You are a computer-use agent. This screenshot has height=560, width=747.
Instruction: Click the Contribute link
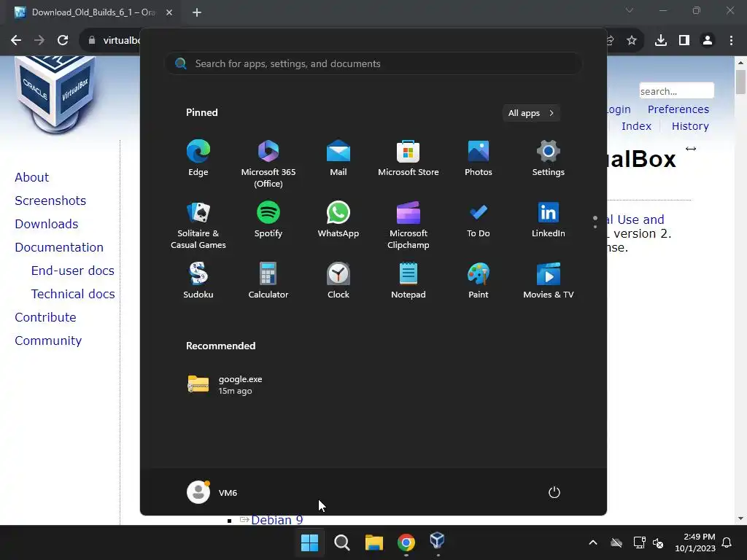tap(45, 317)
